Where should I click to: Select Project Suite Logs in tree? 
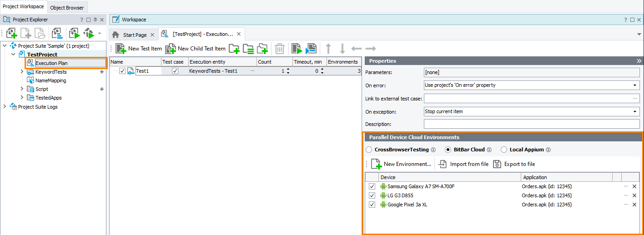tap(38, 107)
